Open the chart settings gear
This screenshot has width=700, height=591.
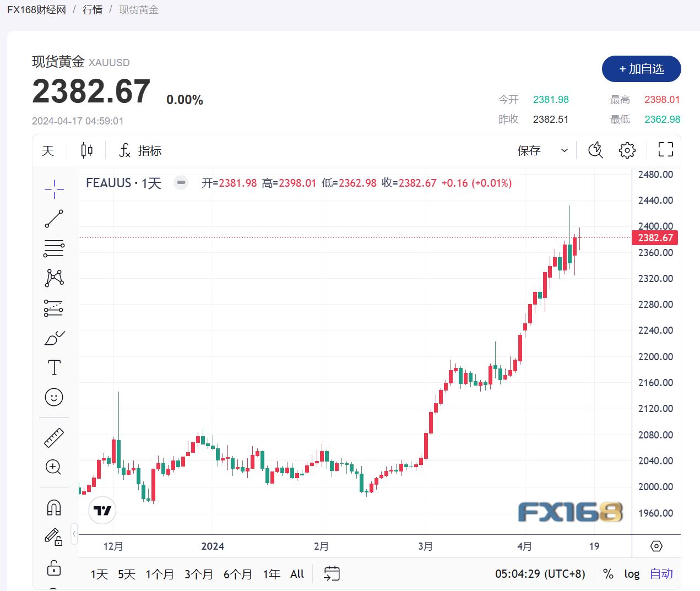point(627,150)
